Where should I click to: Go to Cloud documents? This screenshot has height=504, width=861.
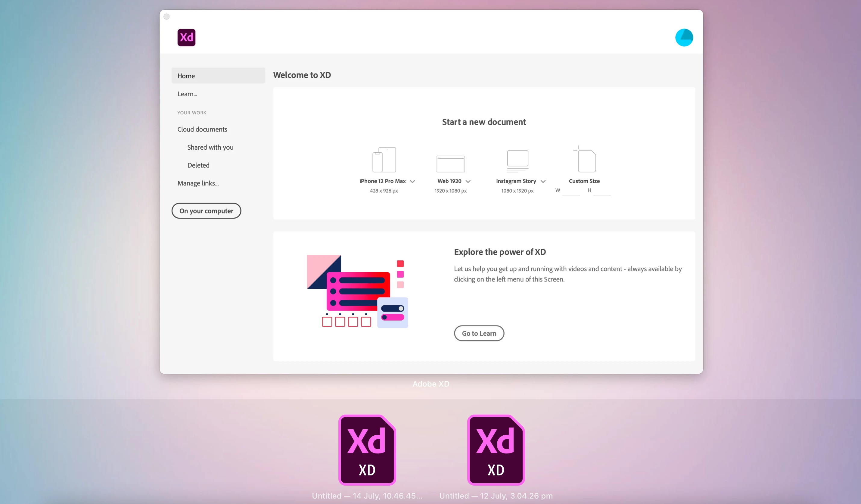coord(202,129)
